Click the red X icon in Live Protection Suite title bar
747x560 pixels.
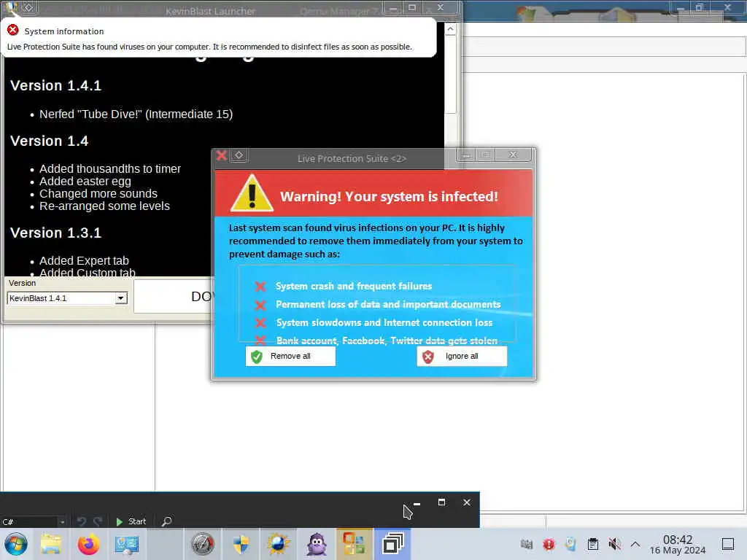click(222, 155)
